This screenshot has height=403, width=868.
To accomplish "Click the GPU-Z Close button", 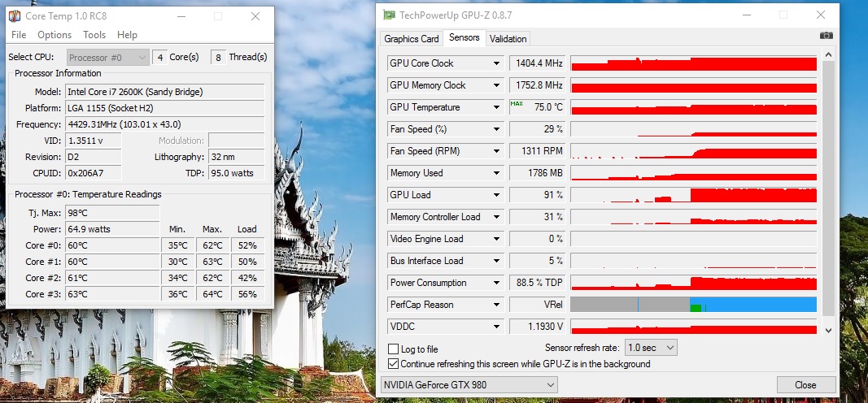I will click(805, 385).
